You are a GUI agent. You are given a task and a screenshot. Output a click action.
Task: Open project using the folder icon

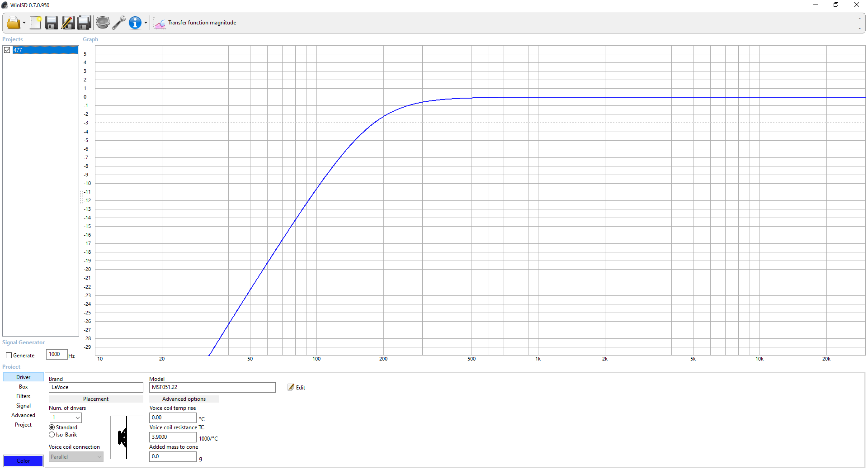pos(14,23)
